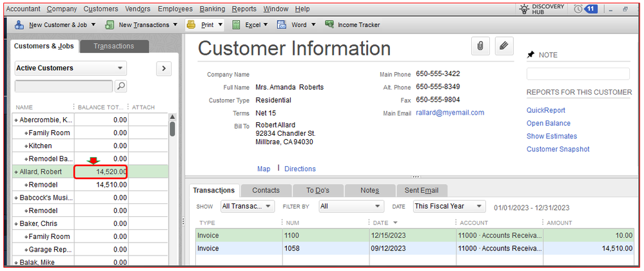Click the customer search input field
Image resolution: width=644 pixels, height=271 pixels.
[64, 86]
